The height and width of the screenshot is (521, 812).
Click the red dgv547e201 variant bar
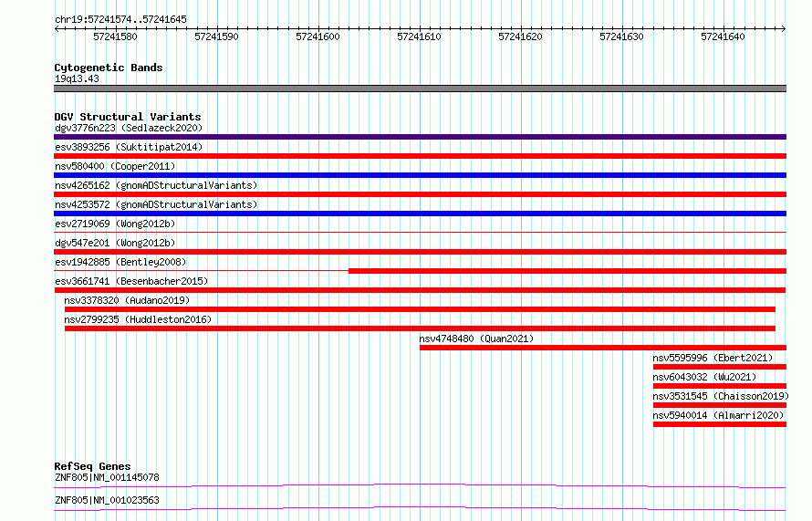click(420, 252)
